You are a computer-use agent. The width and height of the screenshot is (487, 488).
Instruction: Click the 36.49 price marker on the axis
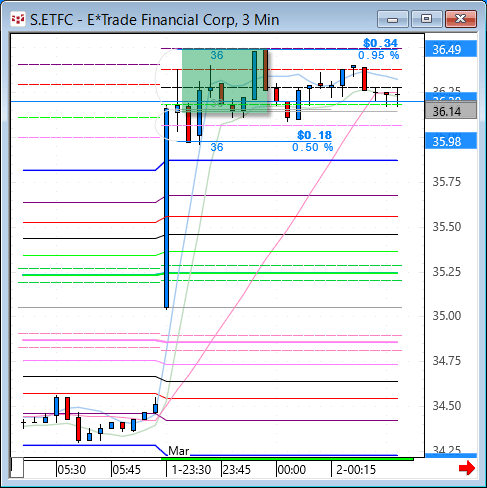click(451, 49)
